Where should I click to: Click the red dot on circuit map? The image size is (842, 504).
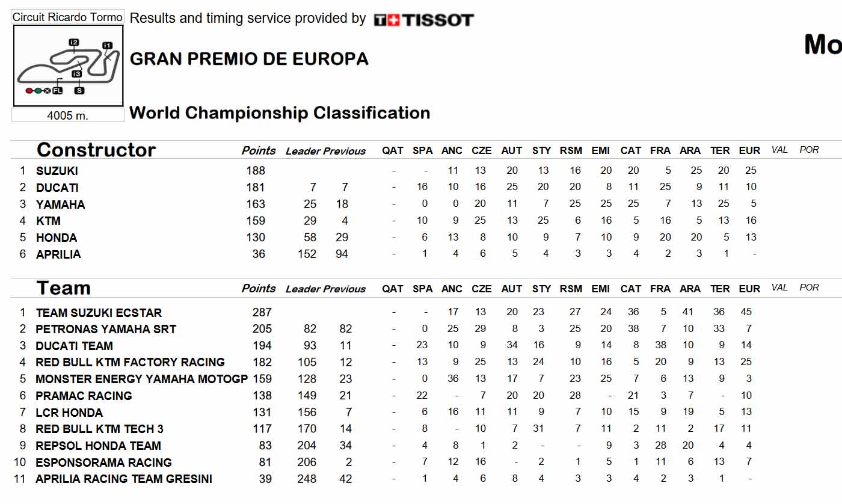click(x=29, y=91)
